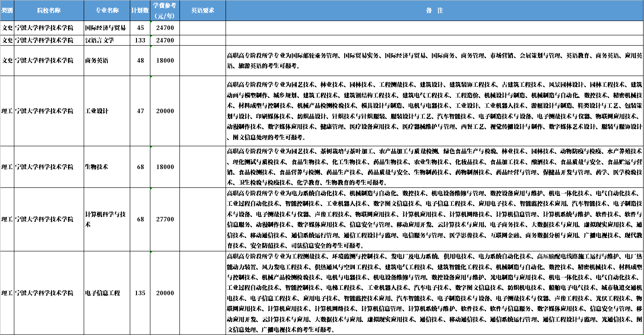Select 文史 category in 汉语言文学 row

[x=7, y=40]
